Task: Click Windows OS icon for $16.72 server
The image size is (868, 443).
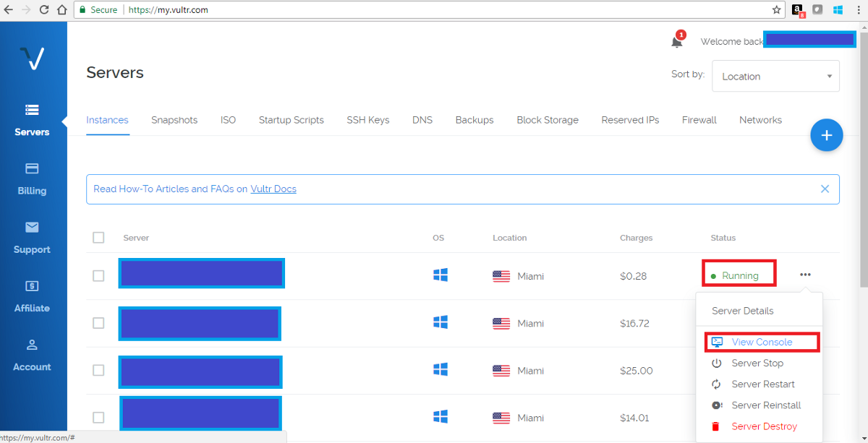Action: [440, 322]
